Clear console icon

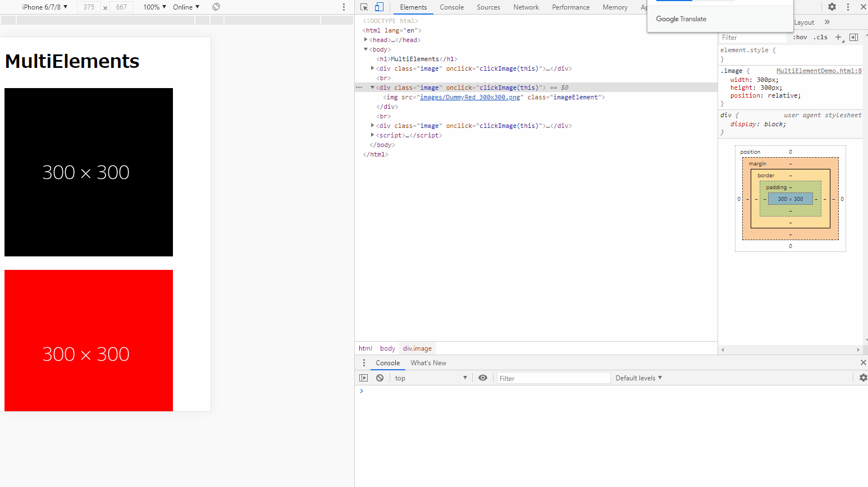(x=380, y=378)
